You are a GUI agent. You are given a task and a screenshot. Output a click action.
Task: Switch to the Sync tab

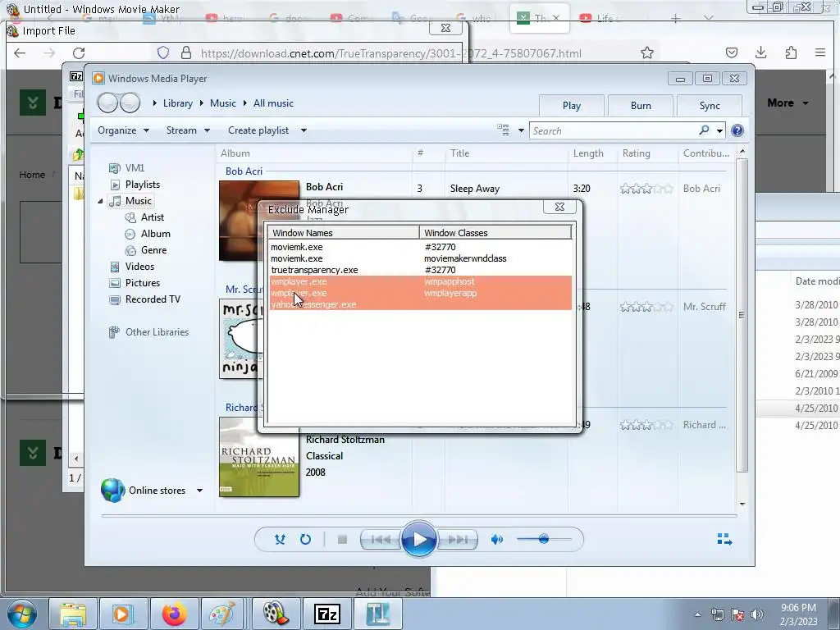tap(710, 106)
